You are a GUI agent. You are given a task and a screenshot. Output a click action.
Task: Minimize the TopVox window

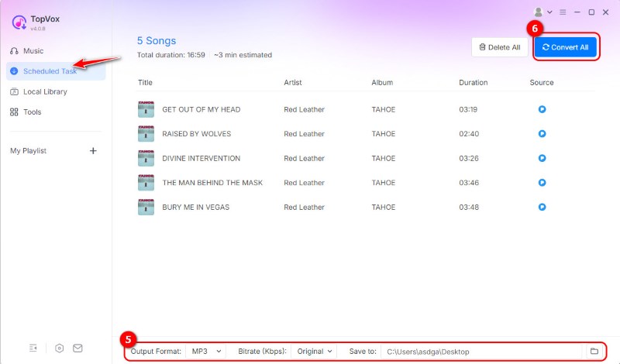(x=577, y=12)
